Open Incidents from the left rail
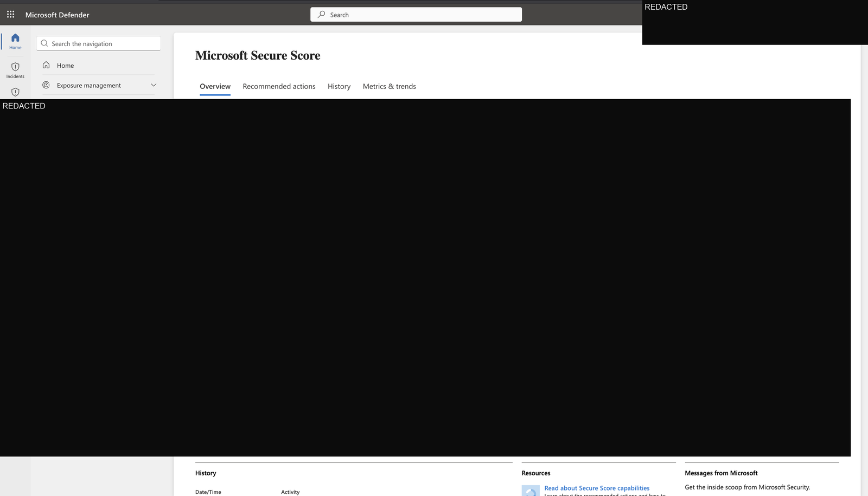This screenshot has width=868, height=496. pyautogui.click(x=15, y=70)
